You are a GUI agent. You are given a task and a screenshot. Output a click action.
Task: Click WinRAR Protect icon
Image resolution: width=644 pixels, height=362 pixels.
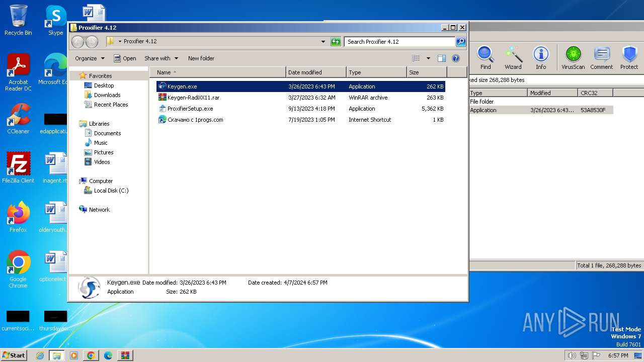pyautogui.click(x=629, y=57)
